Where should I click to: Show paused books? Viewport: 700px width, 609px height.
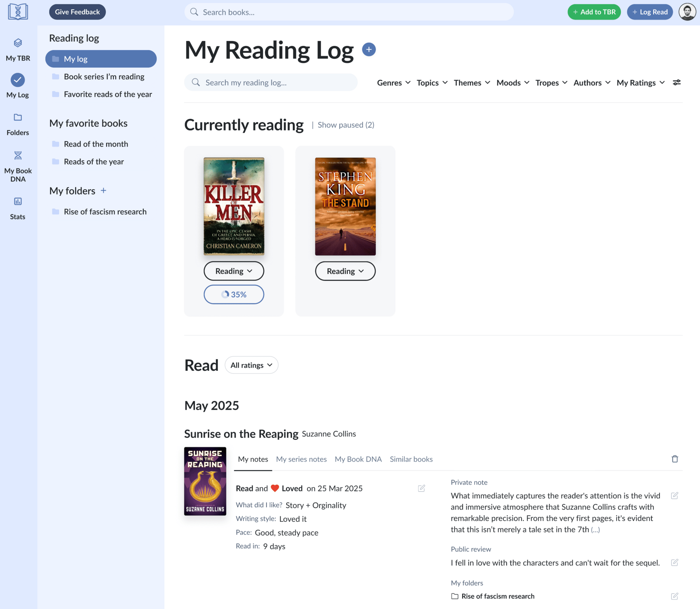pyautogui.click(x=346, y=125)
